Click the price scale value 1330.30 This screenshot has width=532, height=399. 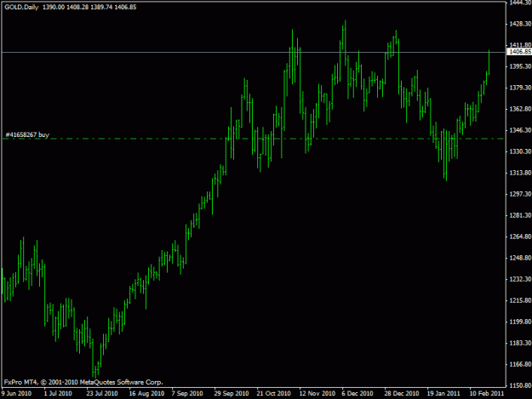(520, 151)
